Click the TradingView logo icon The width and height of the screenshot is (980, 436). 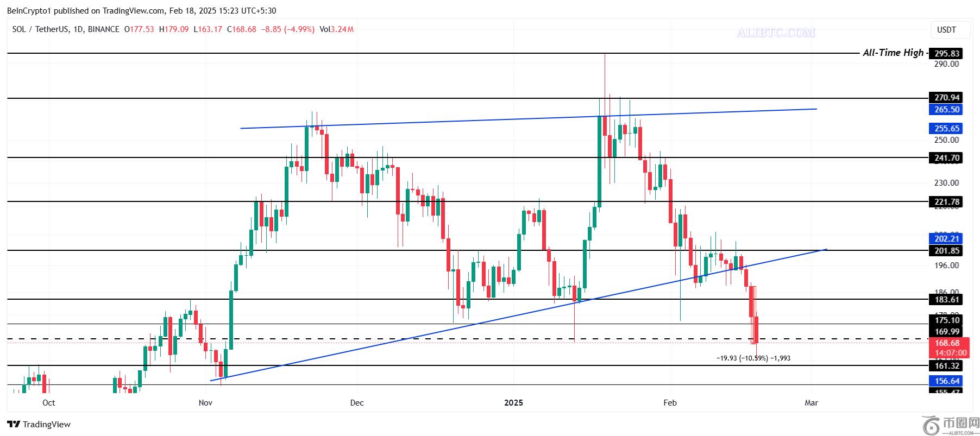click(x=14, y=424)
